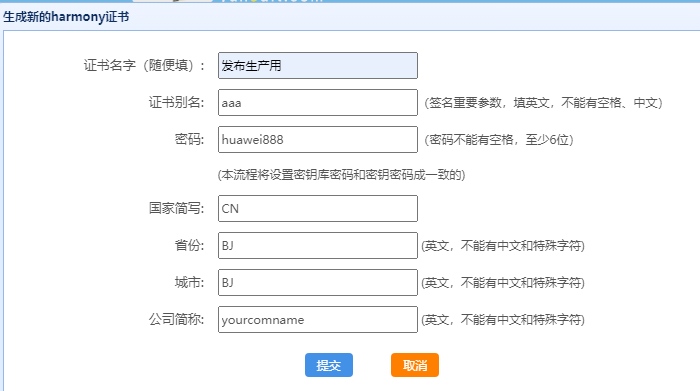Click the 城市 input field
Viewport: 700px width, 391px height.
pos(318,283)
